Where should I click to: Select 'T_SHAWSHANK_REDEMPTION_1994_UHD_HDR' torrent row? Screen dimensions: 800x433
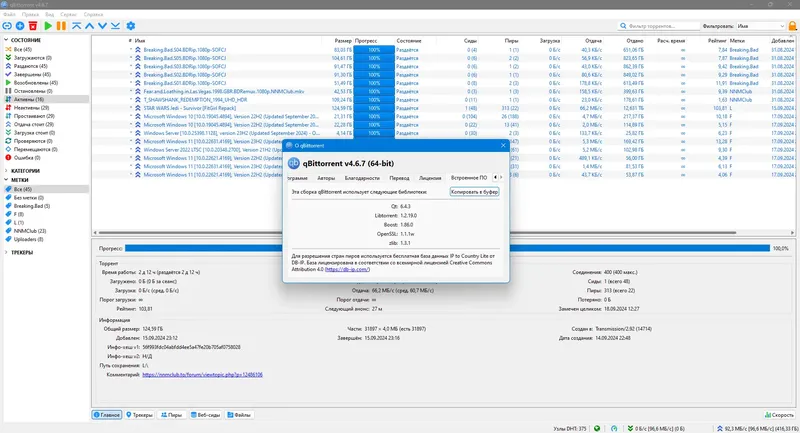(x=444, y=100)
